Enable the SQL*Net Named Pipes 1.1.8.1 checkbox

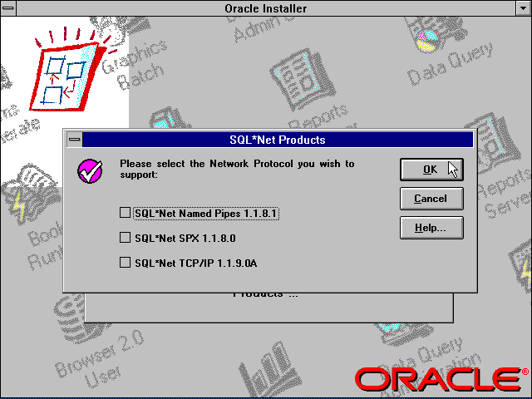126,213
